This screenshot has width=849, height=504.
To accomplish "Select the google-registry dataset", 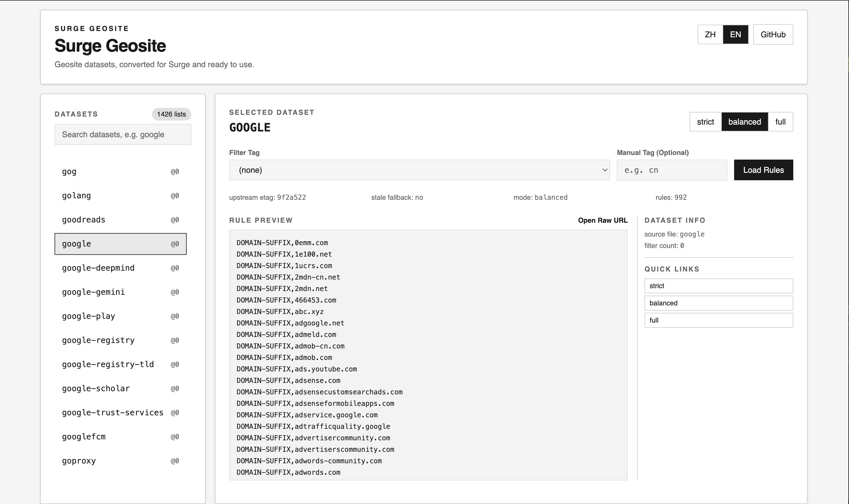I will (120, 340).
